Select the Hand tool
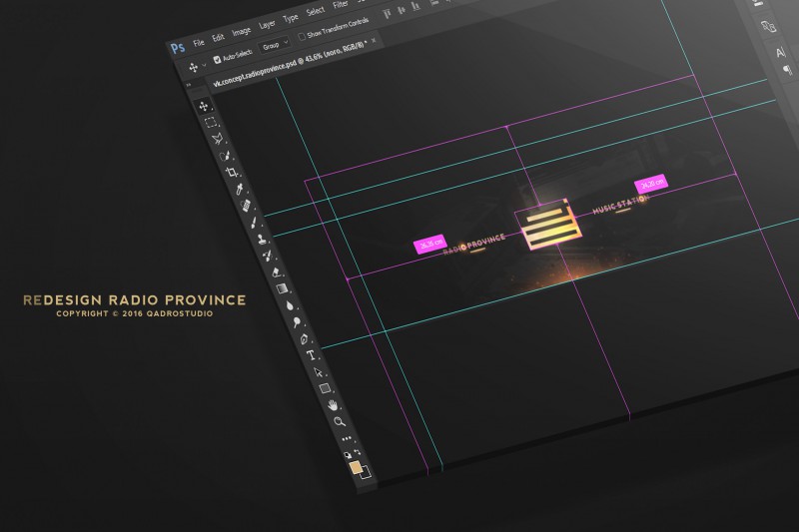799x532 pixels. [x=333, y=405]
